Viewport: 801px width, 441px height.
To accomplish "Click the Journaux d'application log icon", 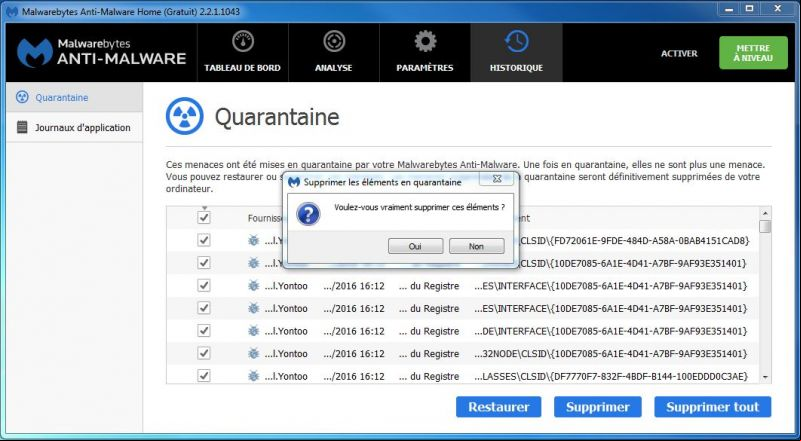I will [x=22, y=127].
